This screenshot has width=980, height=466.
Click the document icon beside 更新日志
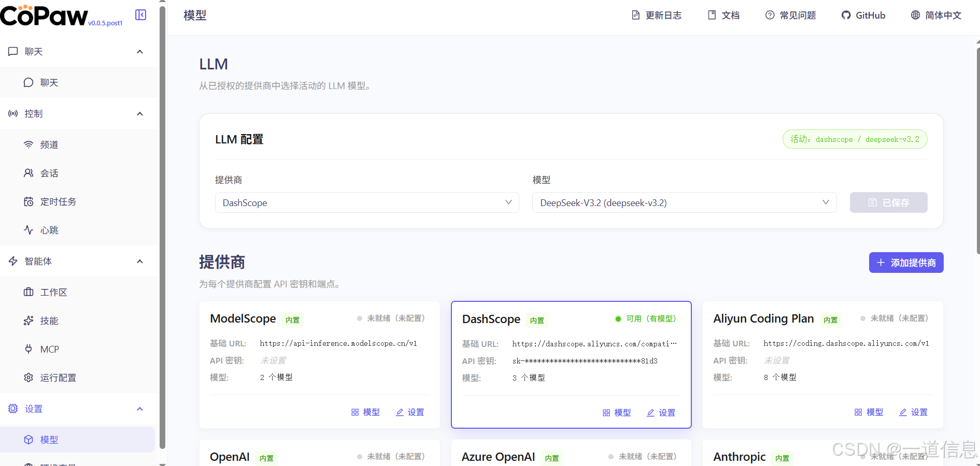(636, 15)
